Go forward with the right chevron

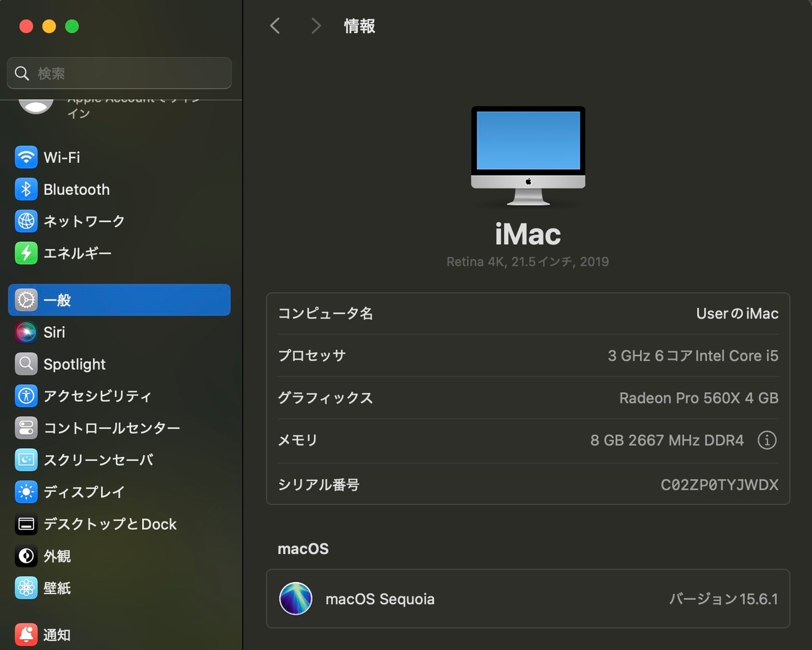point(315,26)
